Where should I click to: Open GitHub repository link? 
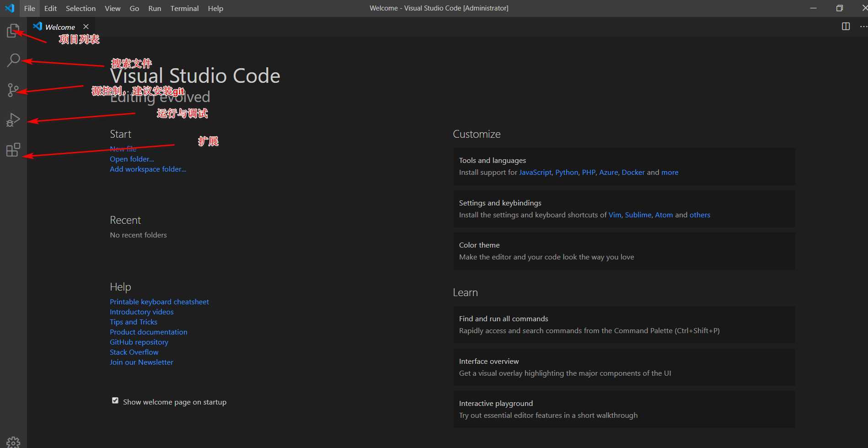139,342
